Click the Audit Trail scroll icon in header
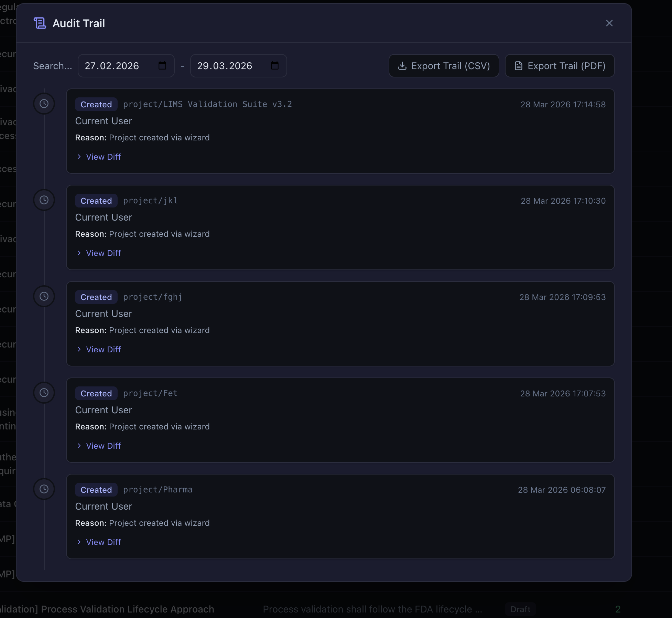This screenshot has width=672, height=618. tap(40, 23)
